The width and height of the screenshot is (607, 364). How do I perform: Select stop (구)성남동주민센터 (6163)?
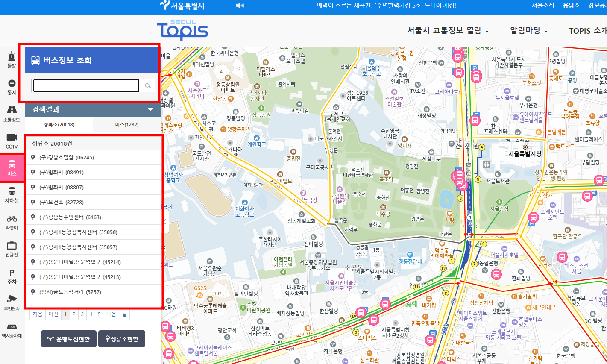[94, 217]
